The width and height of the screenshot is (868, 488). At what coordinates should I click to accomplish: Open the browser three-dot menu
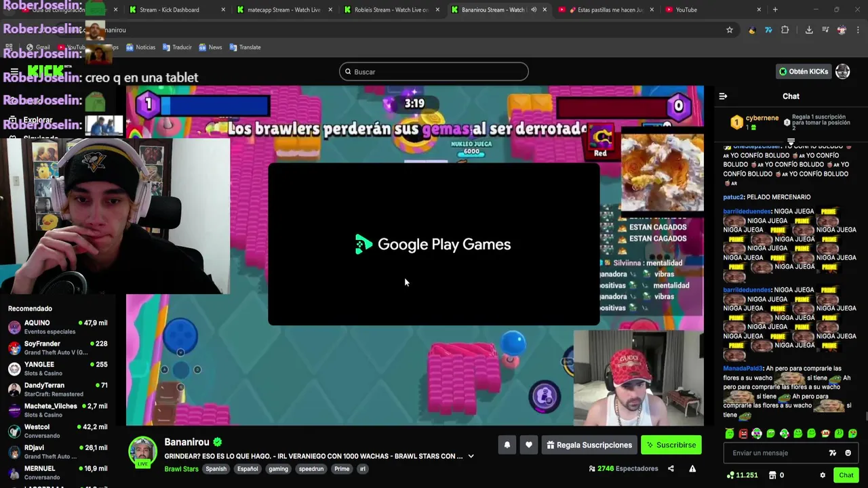point(858,30)
